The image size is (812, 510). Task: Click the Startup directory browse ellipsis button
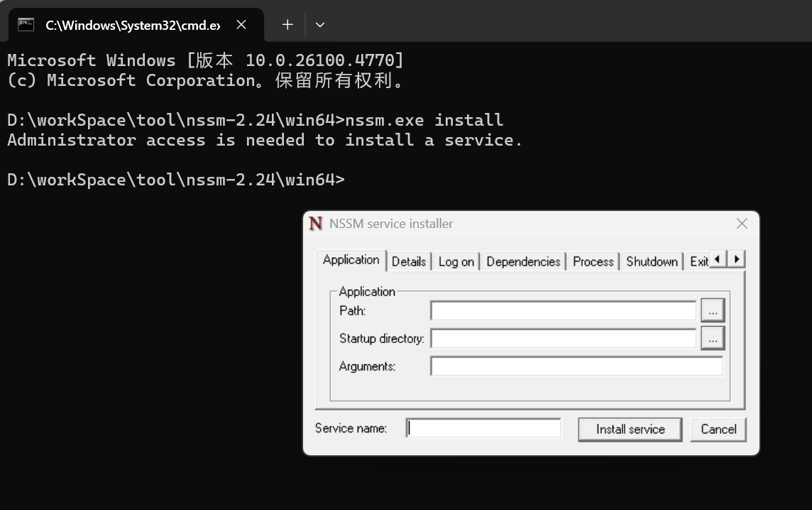click(x=712, y=338)
